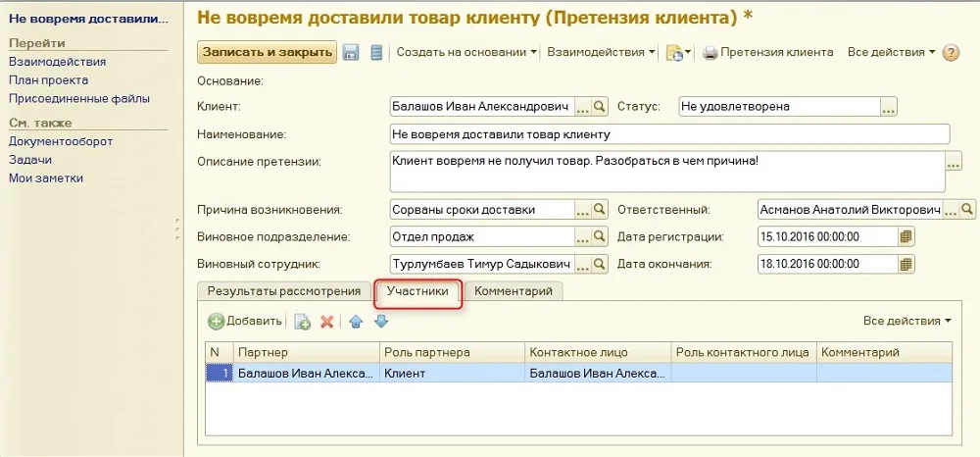
Task: Click the Роль контактного лица column header
Action: [x=744, y=353]
